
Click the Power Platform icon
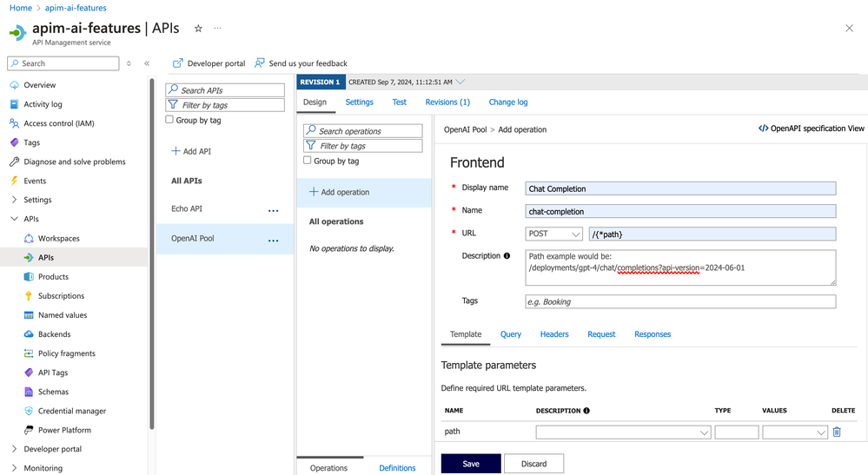pos(29,430)
